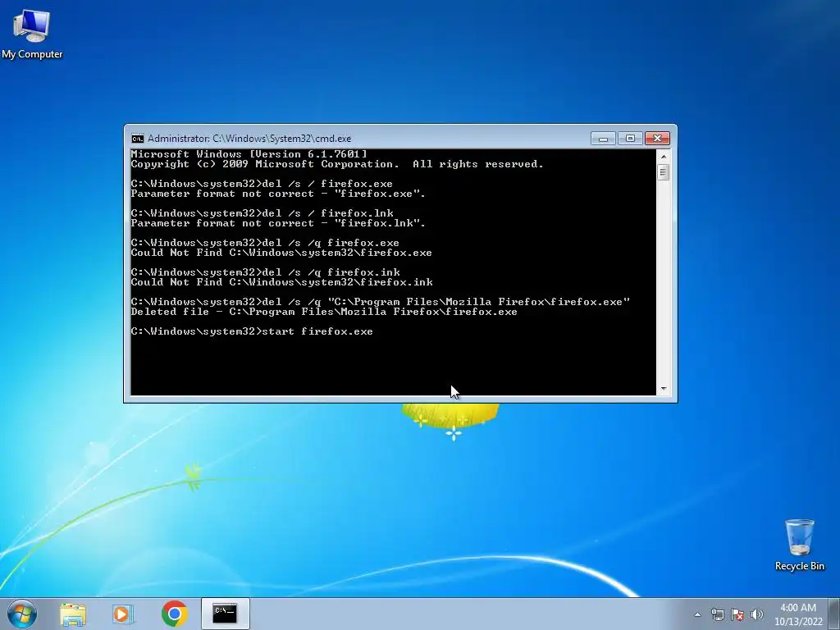Screen dimensions: 840x630
Task: Click the 'Deleted file' output line
Action: tap(324, 312)
